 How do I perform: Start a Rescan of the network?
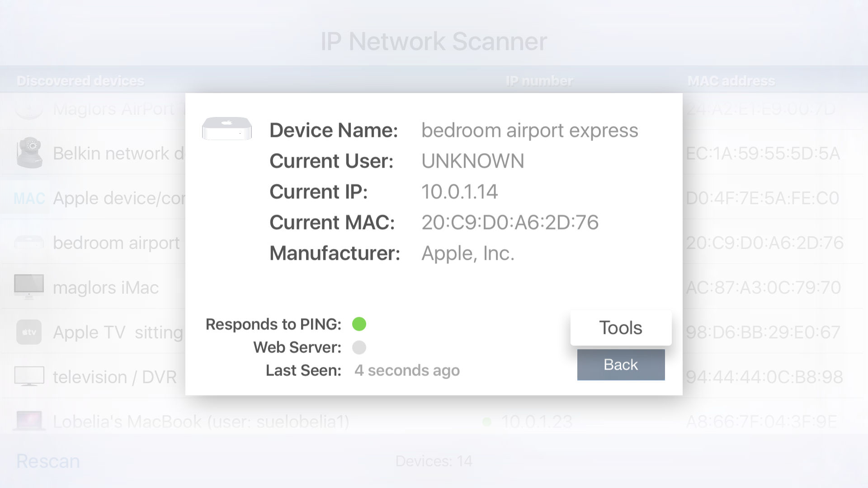pos(47,461)
